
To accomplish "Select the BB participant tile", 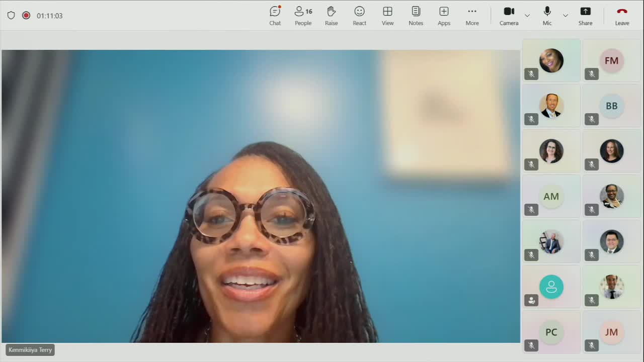I will tap(611, 106).
